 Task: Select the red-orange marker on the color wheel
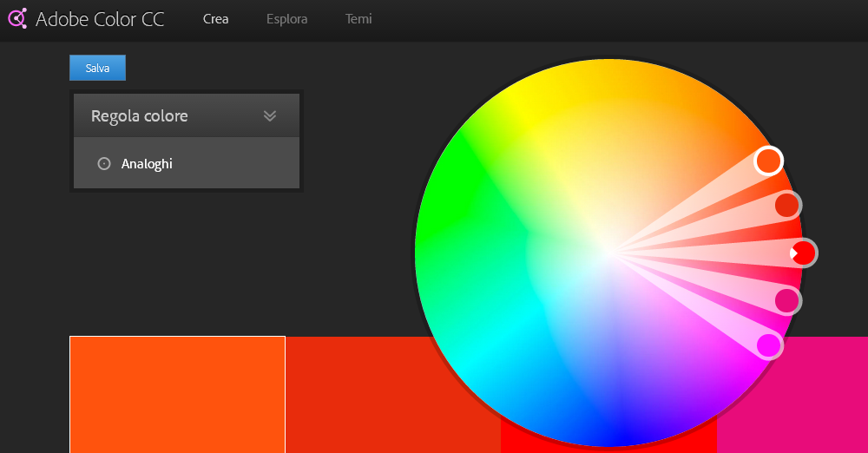[x=786, y=206]
